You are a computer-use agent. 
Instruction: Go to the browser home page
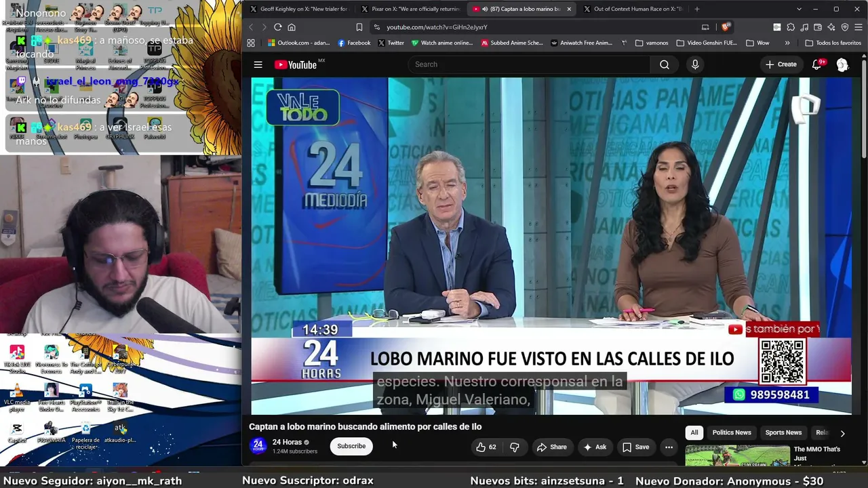292,27
